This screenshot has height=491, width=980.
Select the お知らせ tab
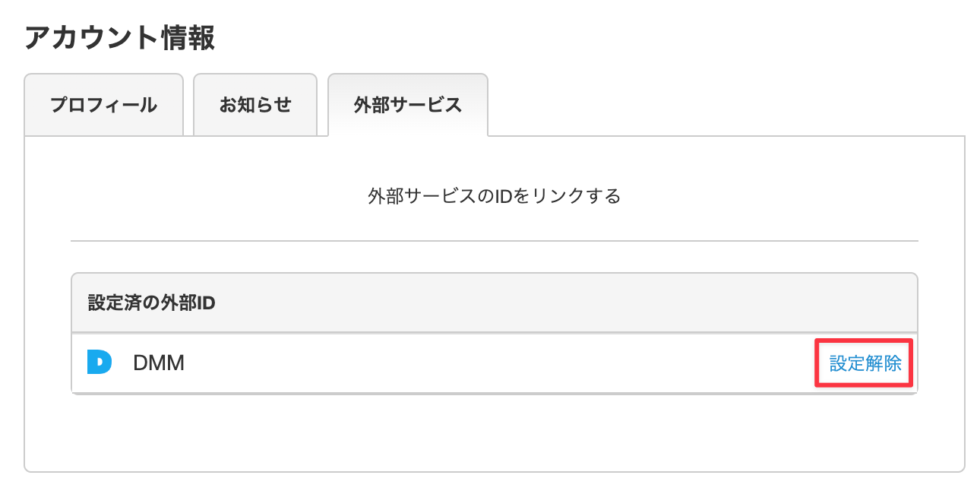[255, 106]
